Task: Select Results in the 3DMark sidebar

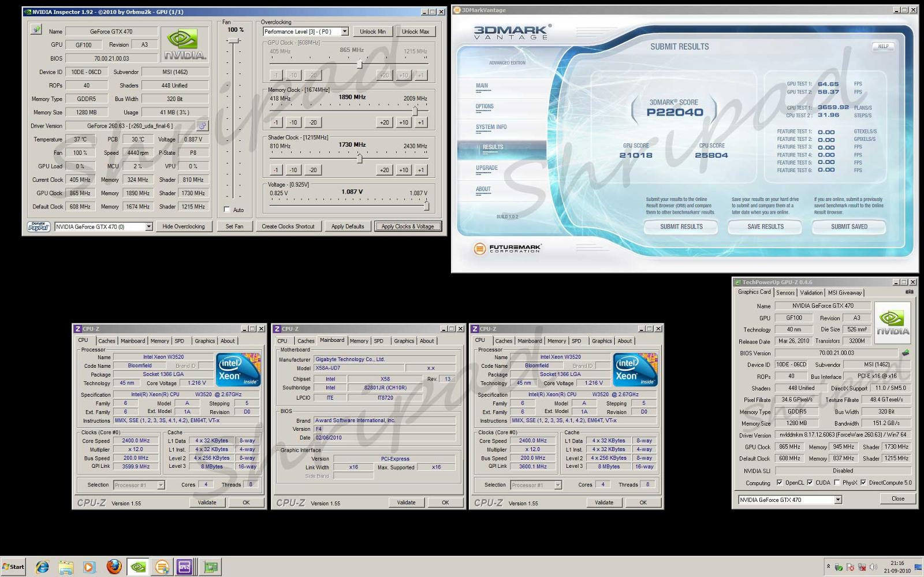Action: 493,147
